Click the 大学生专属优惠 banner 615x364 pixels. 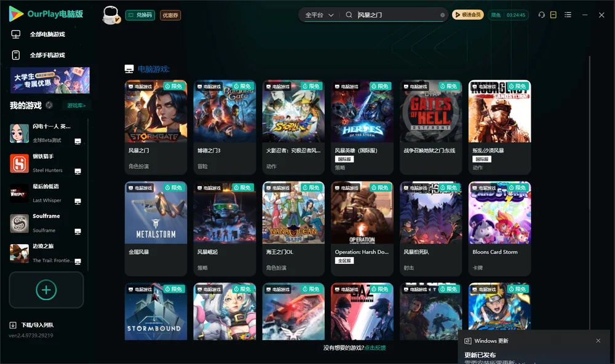click(50, 81)
